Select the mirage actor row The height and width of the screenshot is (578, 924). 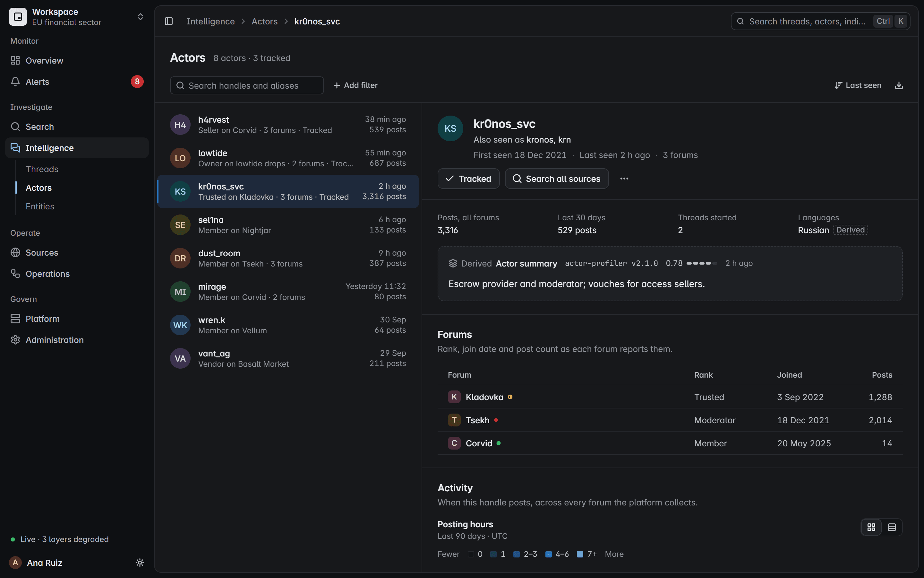[x=288, y=292]
